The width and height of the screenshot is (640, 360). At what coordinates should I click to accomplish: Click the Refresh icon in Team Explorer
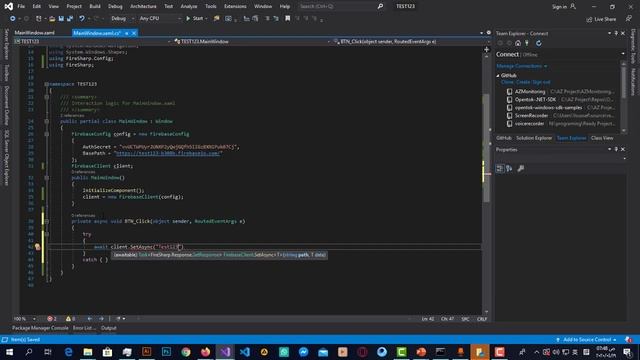tap(538, 43)
